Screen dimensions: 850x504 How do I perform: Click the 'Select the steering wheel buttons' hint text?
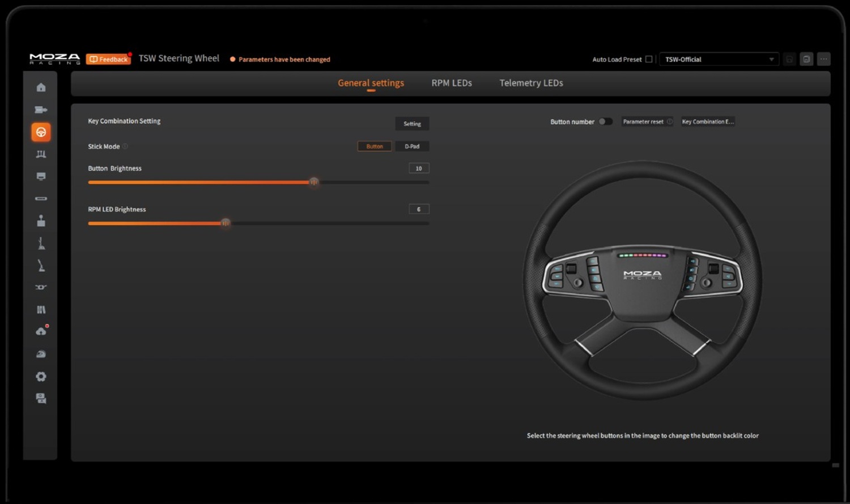643,435
